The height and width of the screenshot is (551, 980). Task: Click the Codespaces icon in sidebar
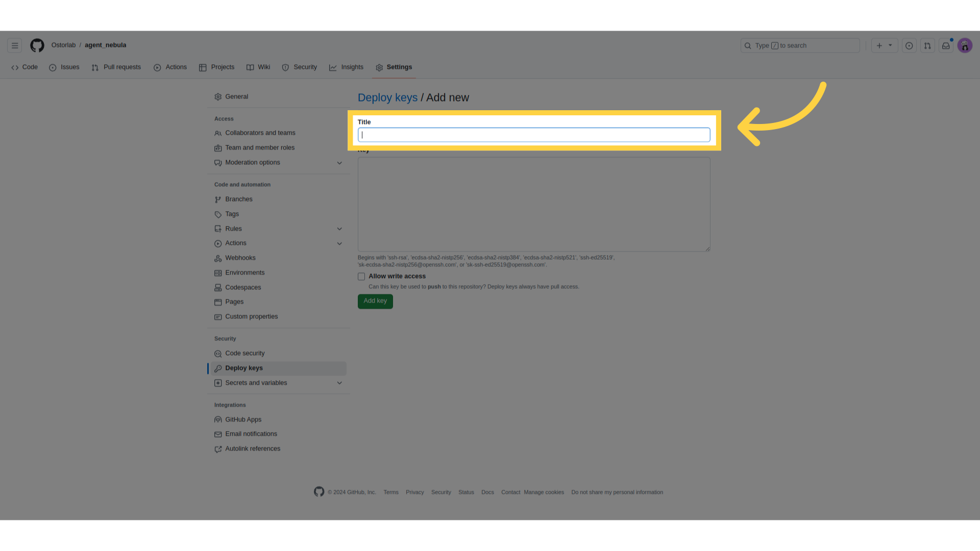pyautogui.click(x=218, y=287)
